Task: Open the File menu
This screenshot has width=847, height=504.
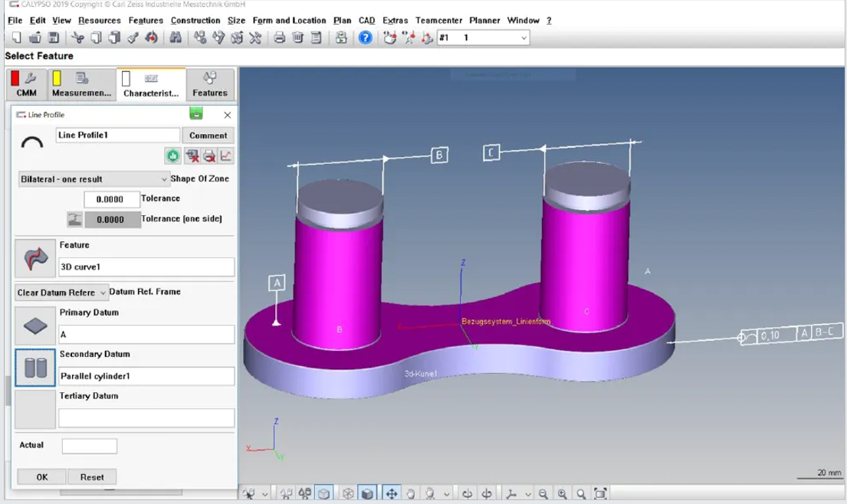Action: click(x=15, y=21)
